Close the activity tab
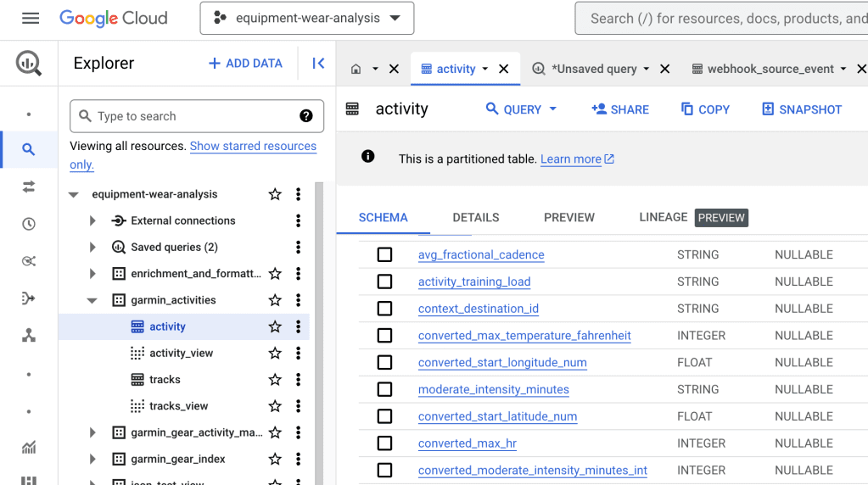Screen dimensions: 868x485 tap(504, 69)
